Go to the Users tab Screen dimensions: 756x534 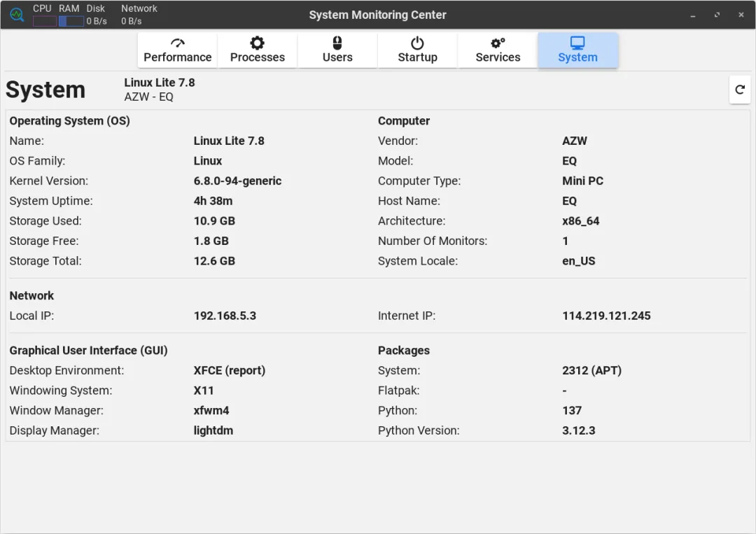coord(337,50)
